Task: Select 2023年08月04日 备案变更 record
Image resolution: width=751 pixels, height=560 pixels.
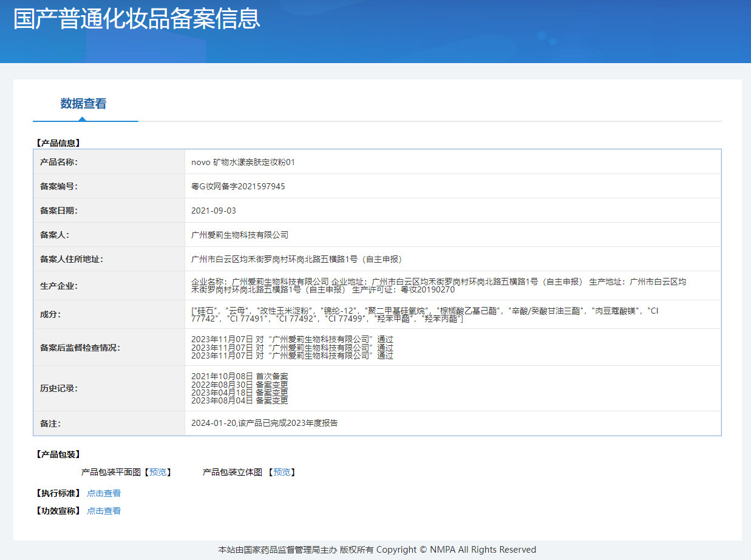Action: click(x=240, y=400)
